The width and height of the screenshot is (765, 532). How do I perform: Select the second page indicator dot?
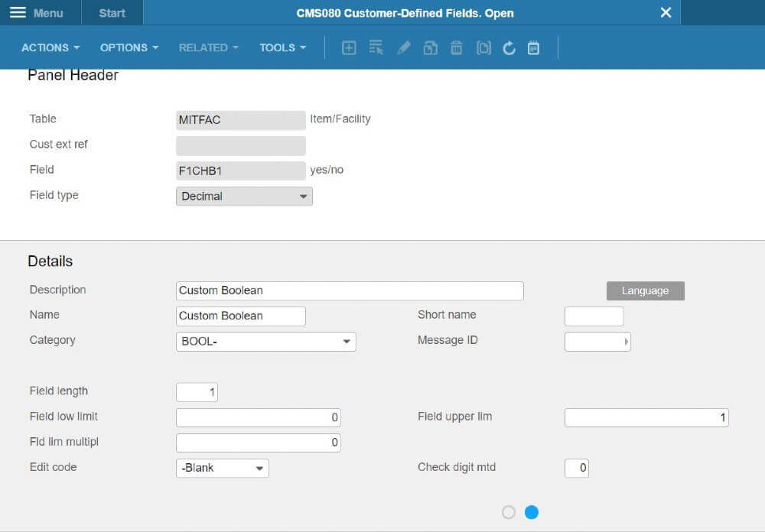coord(532,512)
